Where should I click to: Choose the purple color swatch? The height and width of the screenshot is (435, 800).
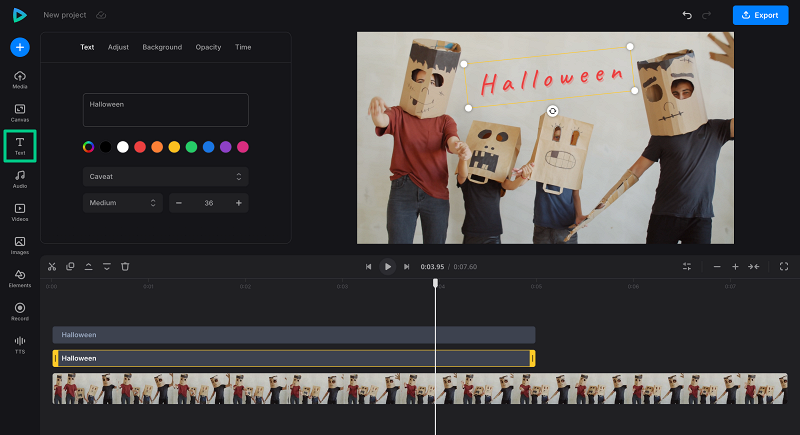pyautogui.click(x=226, y=147)
